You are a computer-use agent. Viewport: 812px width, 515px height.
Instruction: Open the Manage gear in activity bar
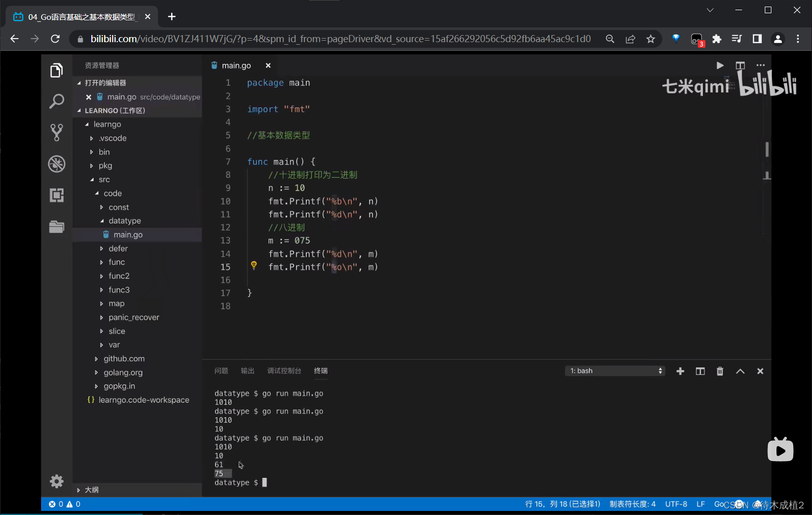pos(56,481)
